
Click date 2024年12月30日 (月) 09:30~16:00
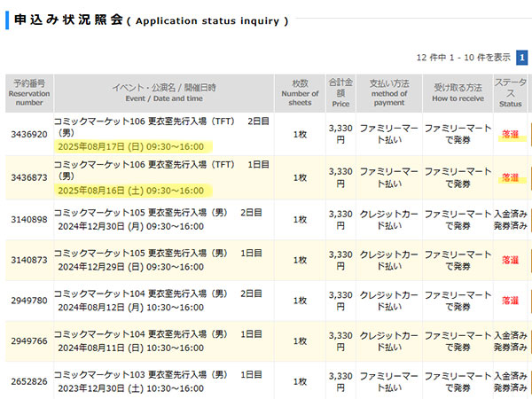coord(131,226)
